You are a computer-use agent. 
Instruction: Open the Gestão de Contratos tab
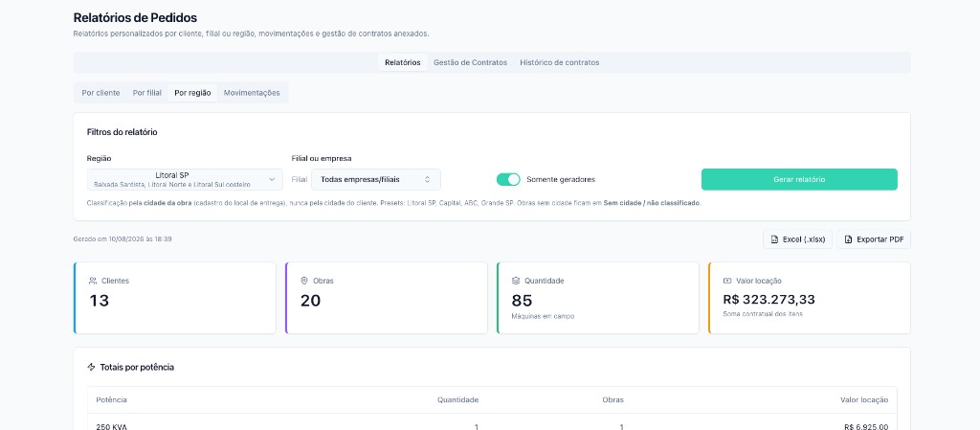click(471, 62)
